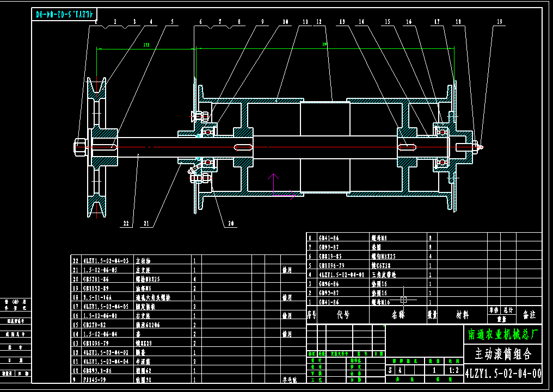This screenshot has width=553, height=392.
Task: Select the part name "螺钉M8X25"
Action: click(x=384, y=257)
